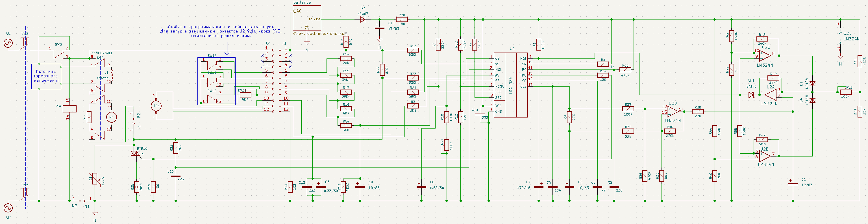The height and width of the screenshot is (224, 868).
Task: Select resistor R3 3K9 symbol
Action: (x=413, y=106)
